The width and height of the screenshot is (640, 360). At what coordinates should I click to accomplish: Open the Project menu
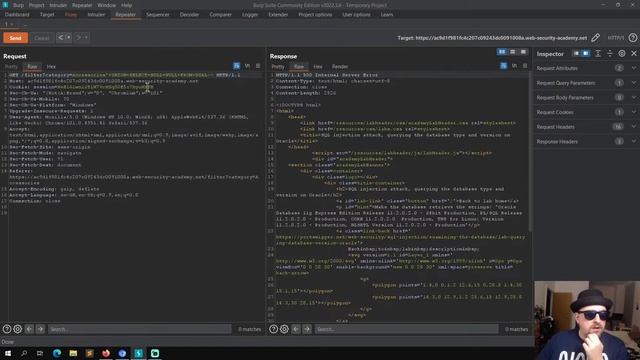click(x=36, y=5)
